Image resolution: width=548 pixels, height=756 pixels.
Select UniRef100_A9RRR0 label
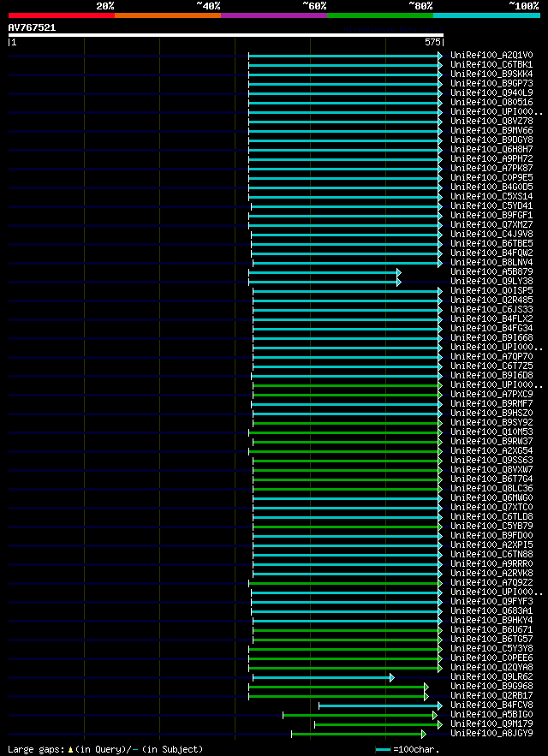[491, 564]
